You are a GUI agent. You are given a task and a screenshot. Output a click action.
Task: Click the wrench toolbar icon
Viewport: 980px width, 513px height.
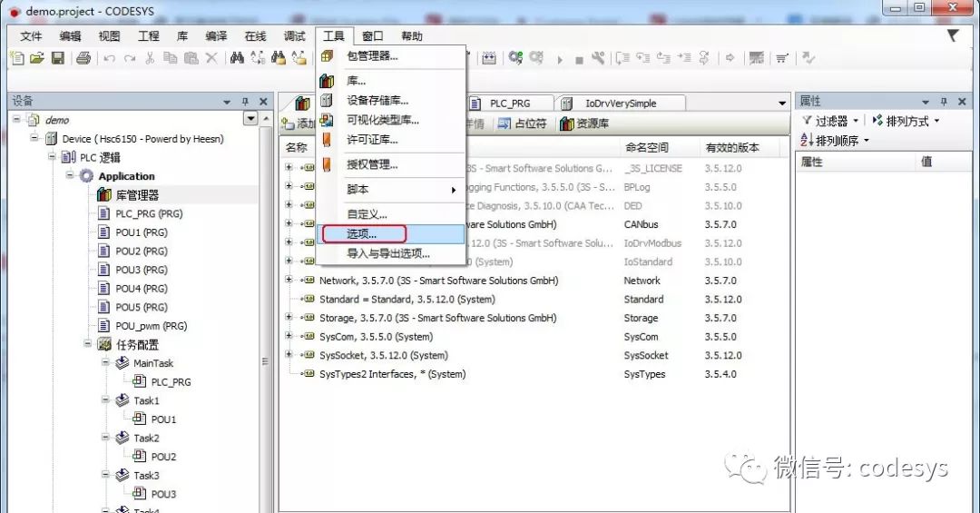[x=598, y=58]
